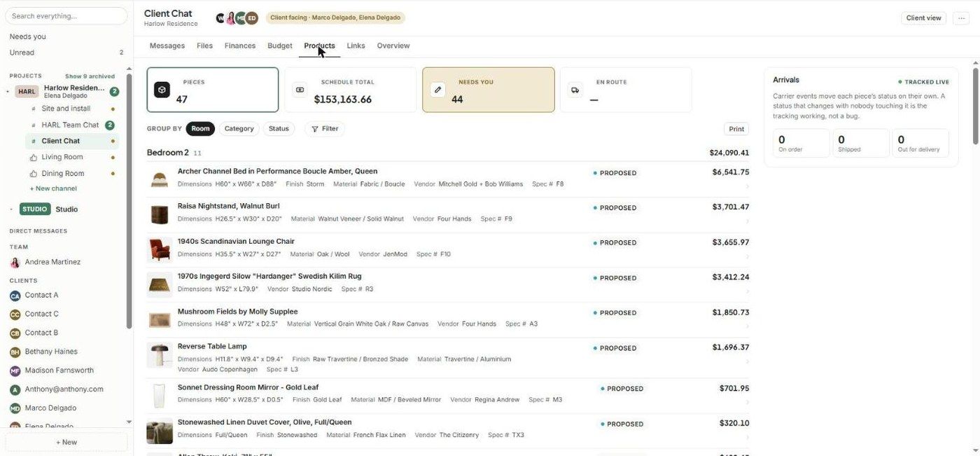Image resolution: width=980 pixels, height=456 pixels.
Task: Click the + New channel link
Action: 53,188
